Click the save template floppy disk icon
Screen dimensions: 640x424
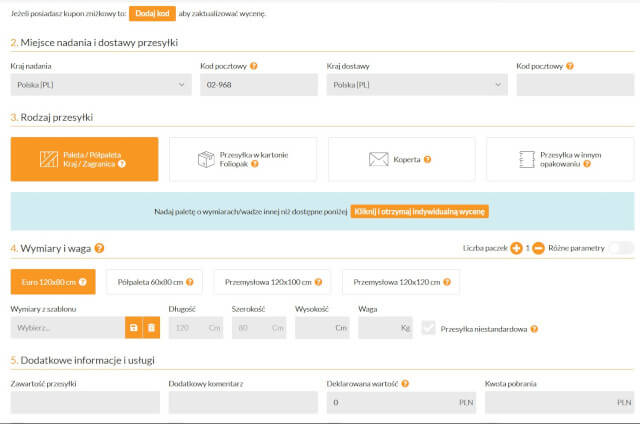[133, 327]
